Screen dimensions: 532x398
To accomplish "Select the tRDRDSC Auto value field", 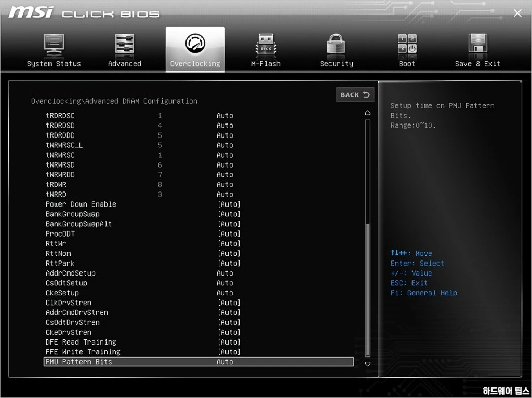I will click(224, 116).
